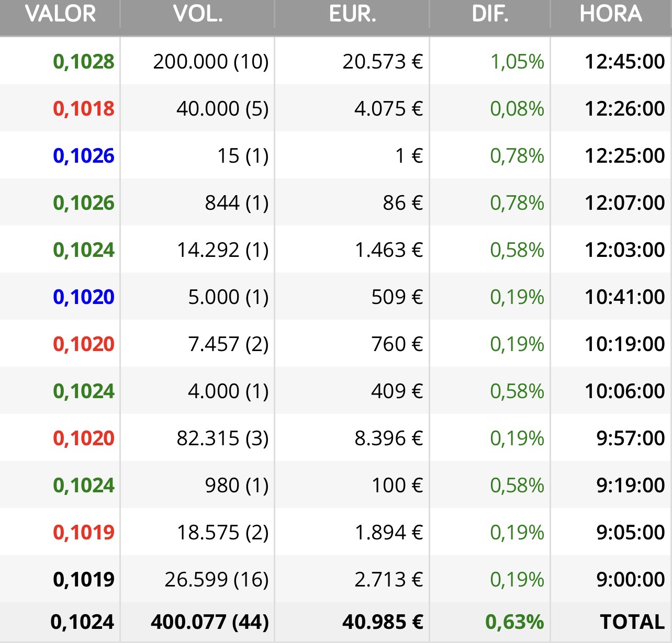Select the EUR. column header
672x643 pixels.
pos(352,14)
